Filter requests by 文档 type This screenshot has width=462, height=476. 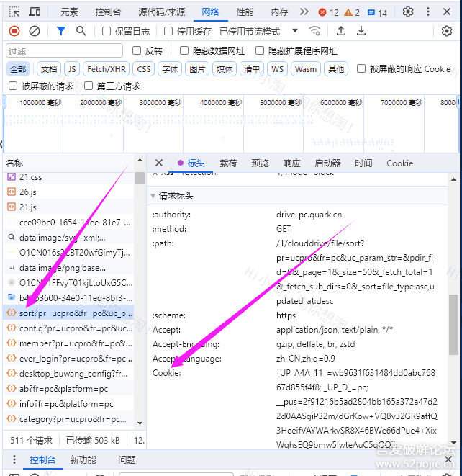click(x=49, y=69)
